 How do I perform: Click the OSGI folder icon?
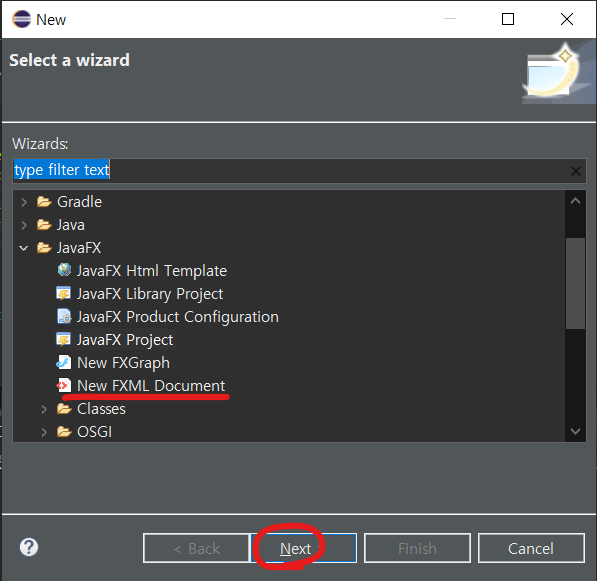coord(64,432)
